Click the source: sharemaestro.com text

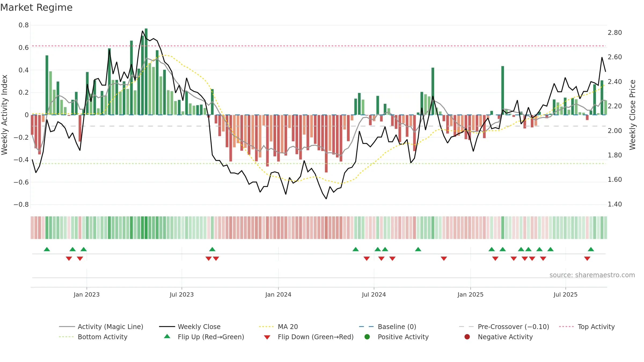[x=592, y=275]
